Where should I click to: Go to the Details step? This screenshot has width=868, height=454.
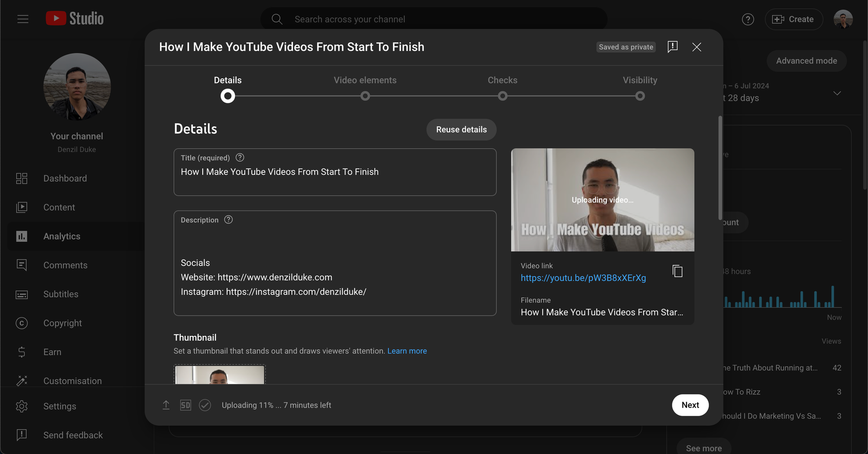[x=228, y=80]
